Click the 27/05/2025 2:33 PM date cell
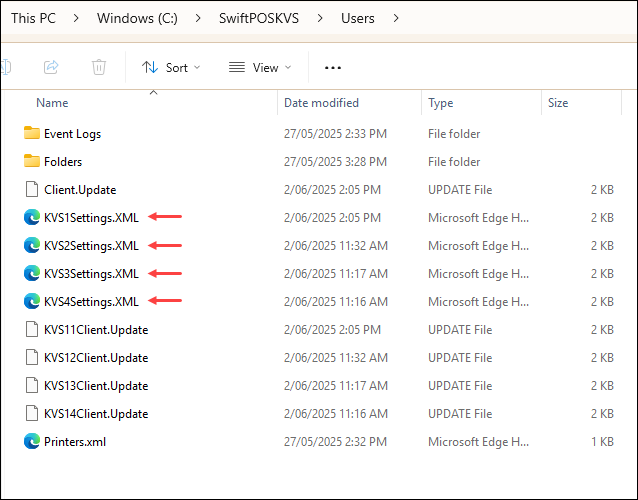 (335, 134)
